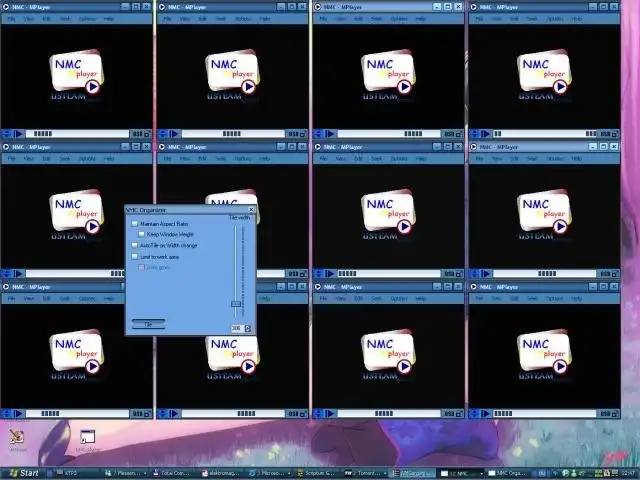Click up/down arrows icon in top-right MPlayer window
640x480 pixels.
tap(475, 134)
